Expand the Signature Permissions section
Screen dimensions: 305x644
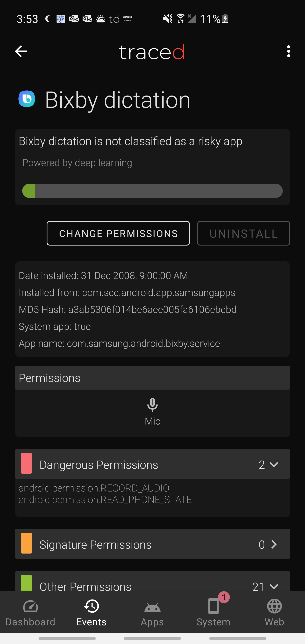tap(274, 544)
